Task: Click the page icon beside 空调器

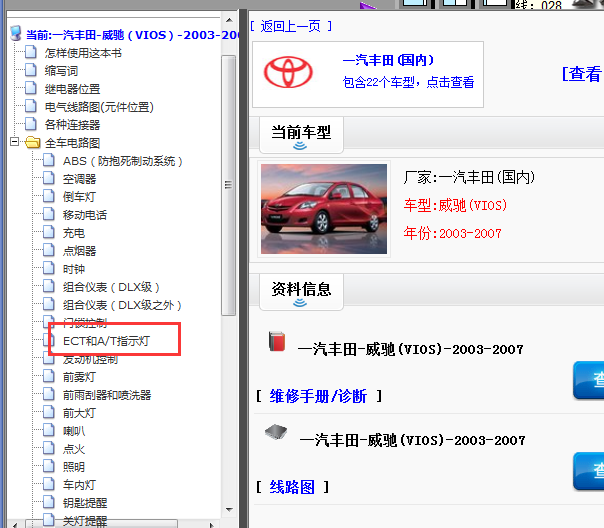Action: click(49, 178)
